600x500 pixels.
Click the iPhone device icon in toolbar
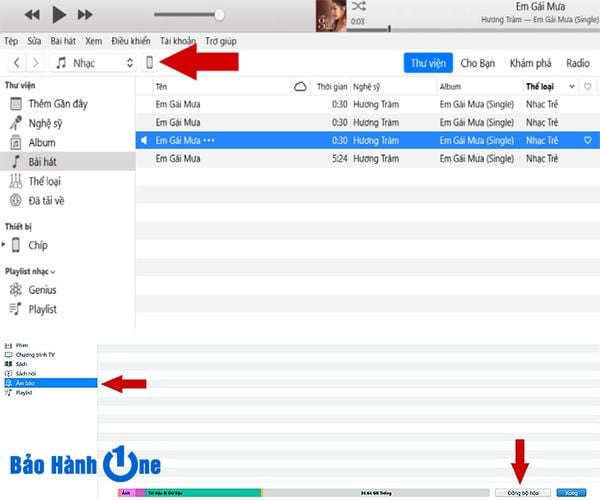pos(150,63)
